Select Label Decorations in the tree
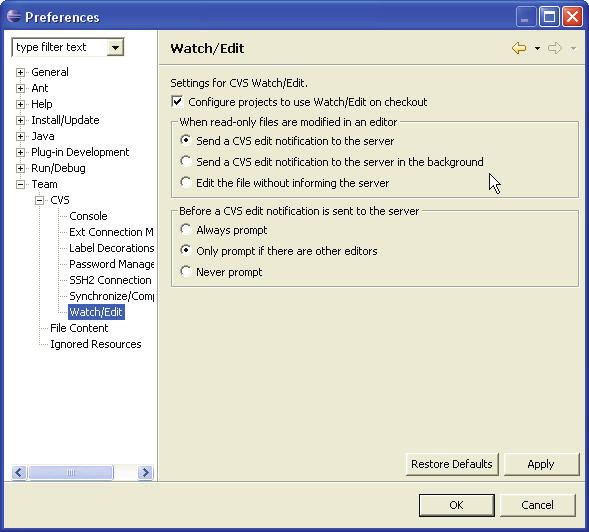Viewport: 589px width, 532px height. [112, 248]
